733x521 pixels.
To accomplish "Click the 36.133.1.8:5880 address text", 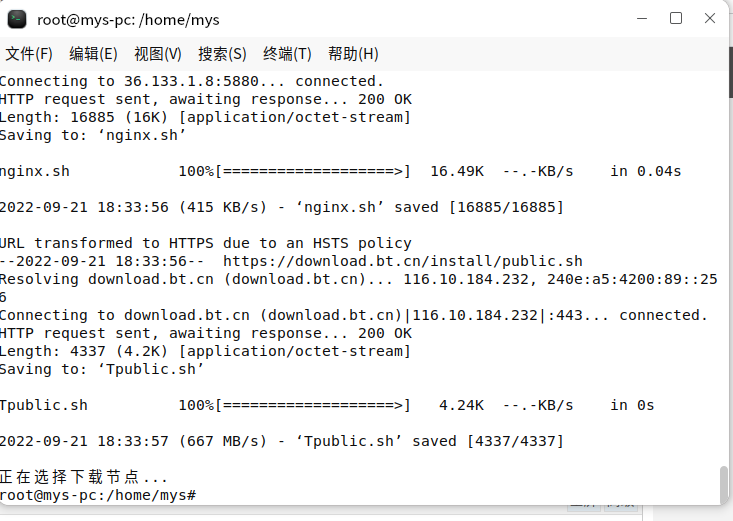I will pyautogui.click(x=191, y=81).
